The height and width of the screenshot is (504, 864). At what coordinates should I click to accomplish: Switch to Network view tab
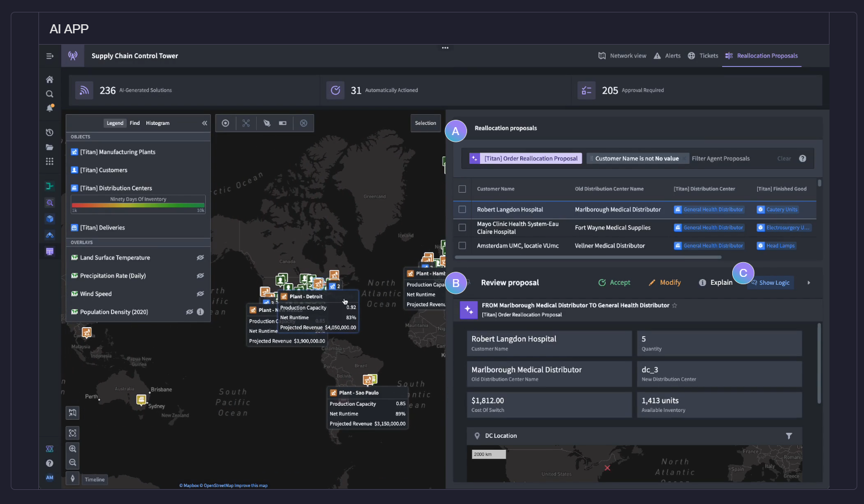622,56
